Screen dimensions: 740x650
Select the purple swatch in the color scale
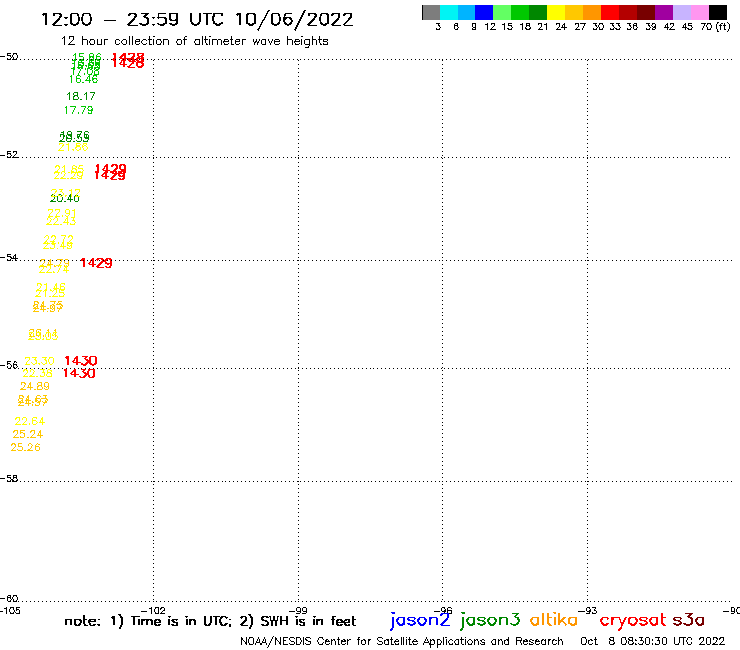pyautogui.click(x=664, y=12)
